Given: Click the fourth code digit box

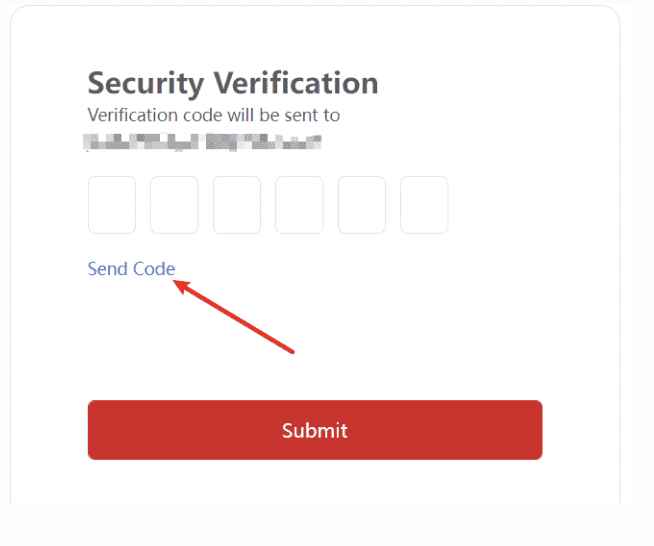Looking at the screenshot, I should [299, 205].
